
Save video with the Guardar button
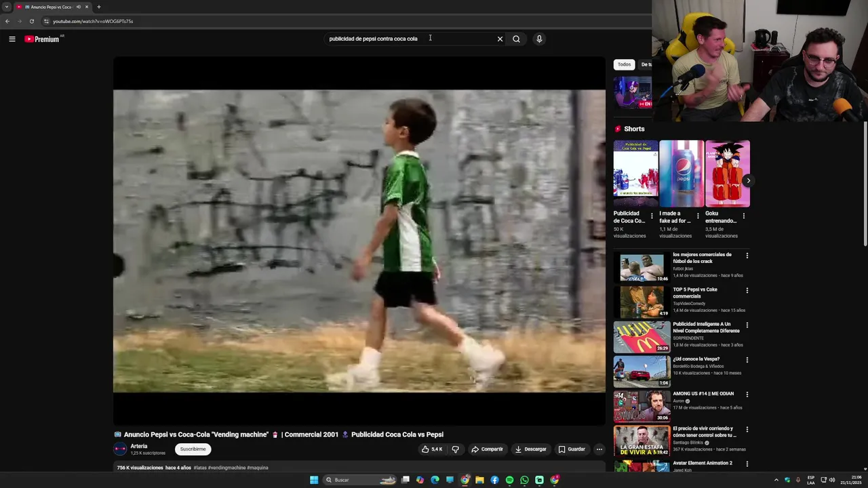pyautogui.click(x=572, y=449)
